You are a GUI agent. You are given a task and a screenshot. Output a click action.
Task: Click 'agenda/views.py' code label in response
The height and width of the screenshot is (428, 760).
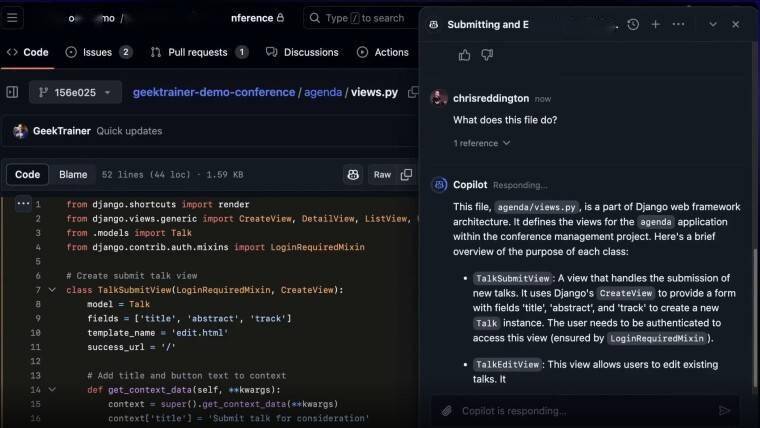click(537, 207)
